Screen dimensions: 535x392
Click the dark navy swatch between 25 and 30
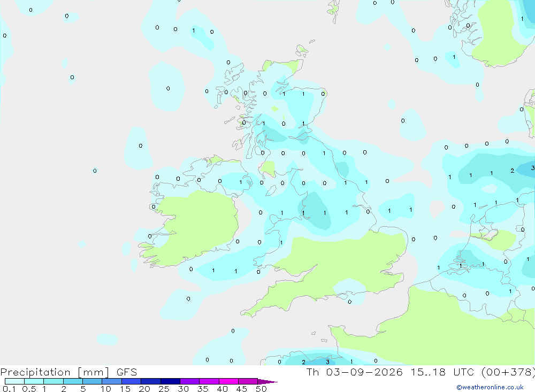[170, 381]
